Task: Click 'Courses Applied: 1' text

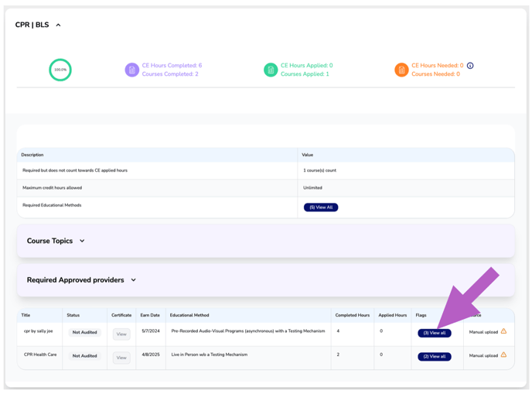Action: [x=305, y=74]
